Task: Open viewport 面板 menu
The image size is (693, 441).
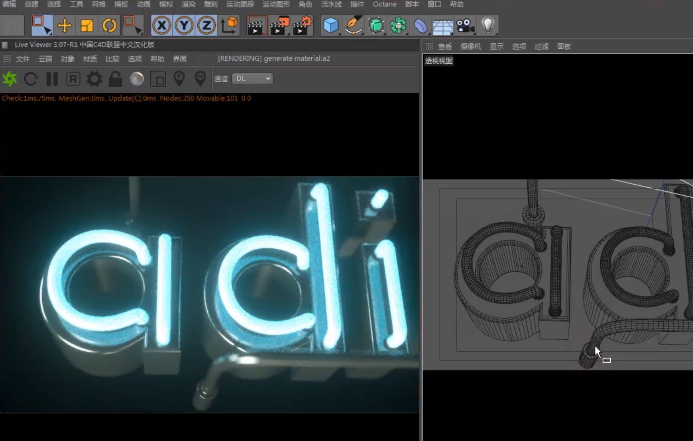Action: click(564, 46)
